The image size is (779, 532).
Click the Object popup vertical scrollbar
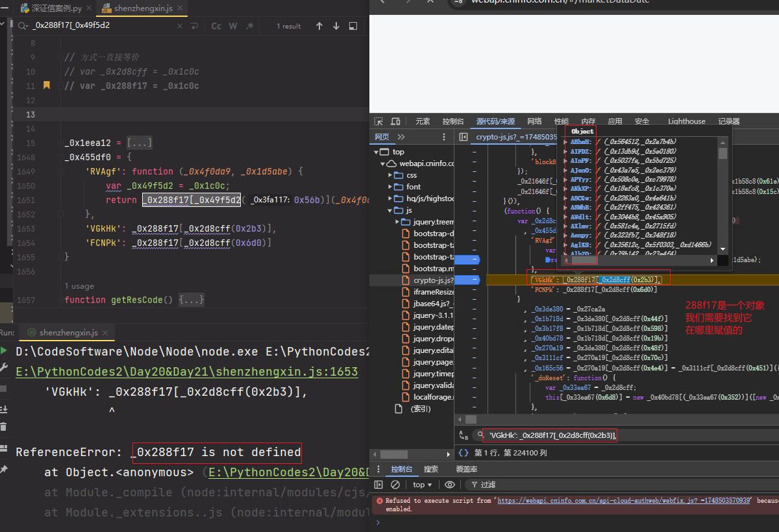[723, 154]
